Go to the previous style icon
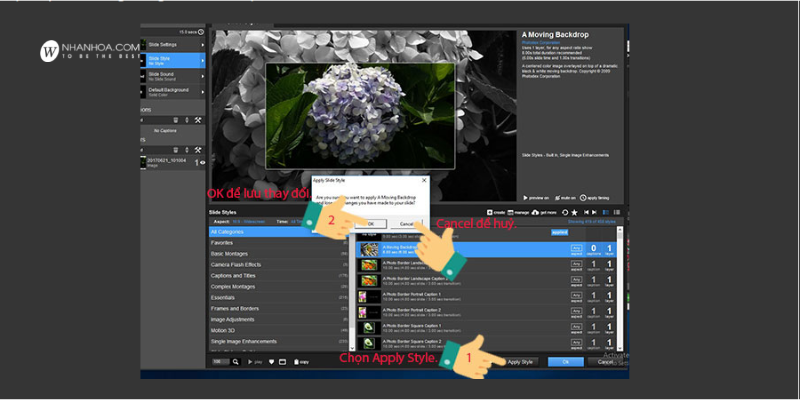Screen dimensions: 800x400 (587, 212)
